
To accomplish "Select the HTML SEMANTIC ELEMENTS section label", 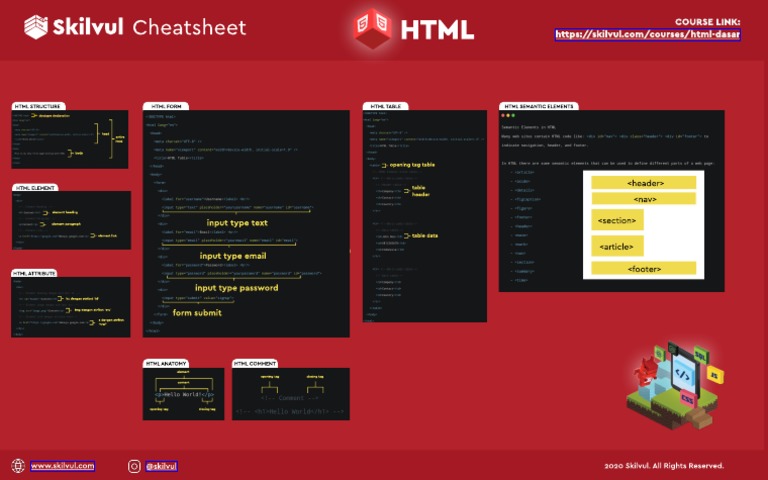I will tap(539, 106).
